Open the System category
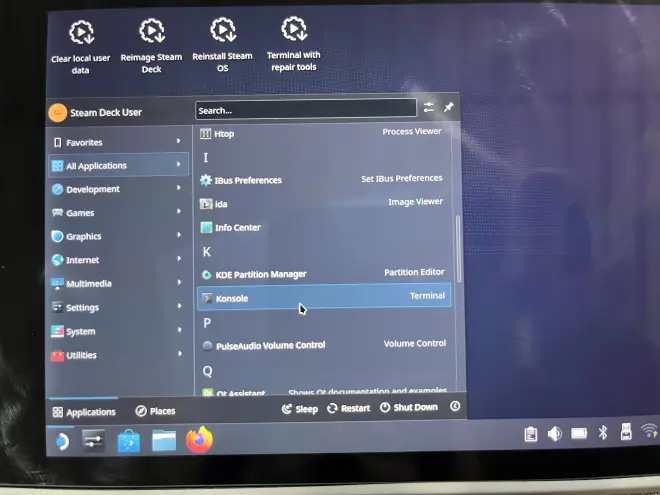This screenshot has height=495, width=660. 119,331
